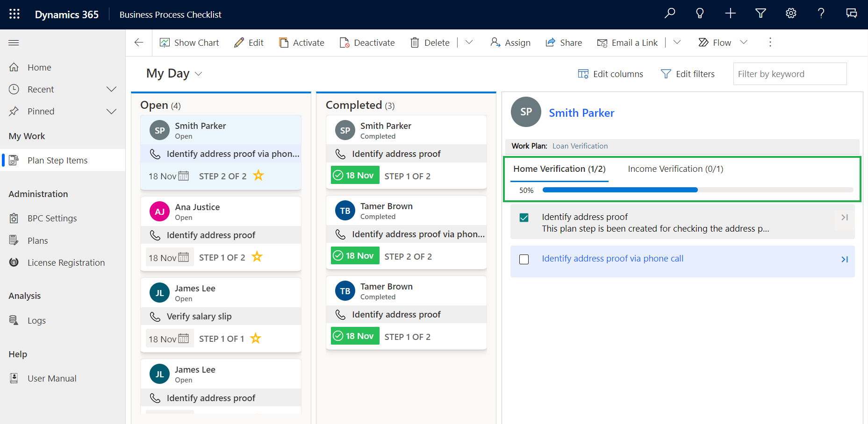Click the Smith Parker name link
Viewport: 868px width, 424px height.
pyautogui.click(x=581, y=113)
